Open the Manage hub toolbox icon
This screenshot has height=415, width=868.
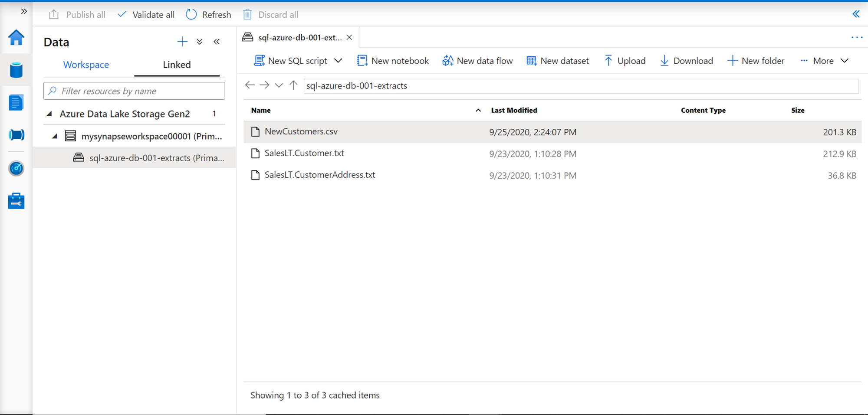(x=16, y=201)
